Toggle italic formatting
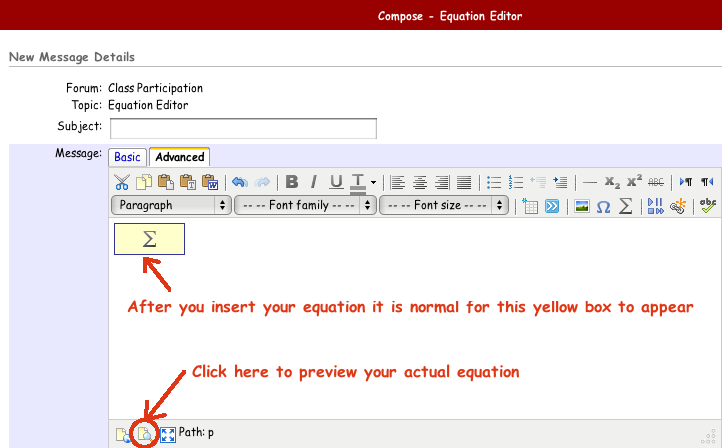 314,182
